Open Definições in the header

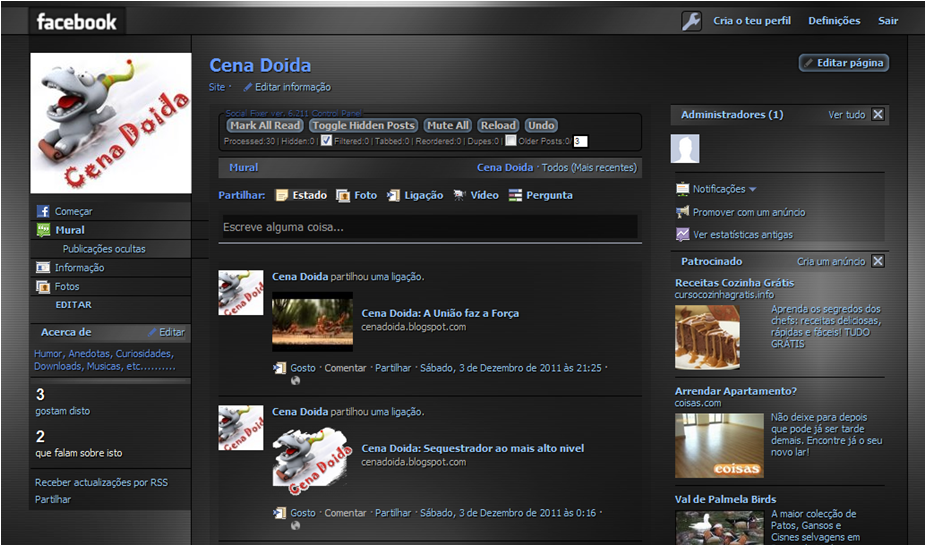click(x=834, y=21)
